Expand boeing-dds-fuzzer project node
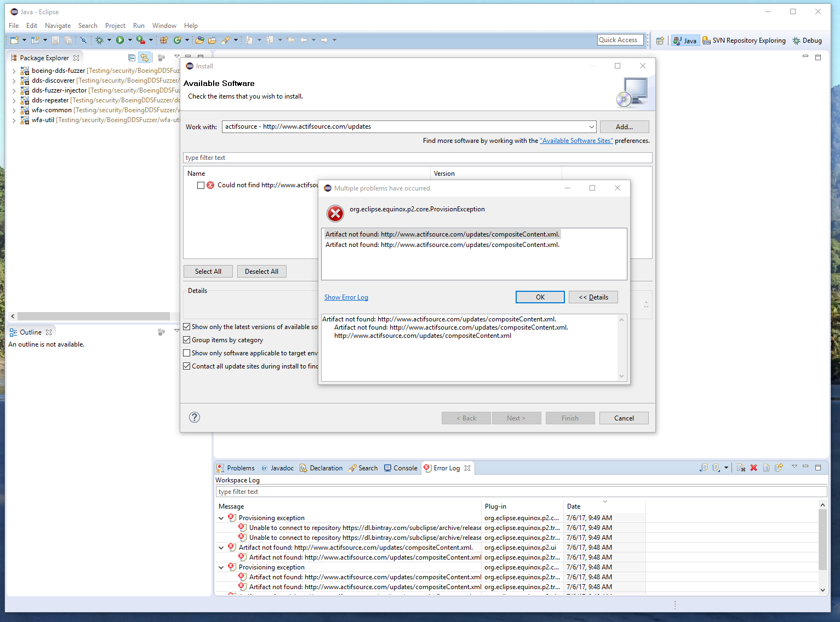This screenshot has height=622, width=840. pyautogui.click(x=14, y=71)
